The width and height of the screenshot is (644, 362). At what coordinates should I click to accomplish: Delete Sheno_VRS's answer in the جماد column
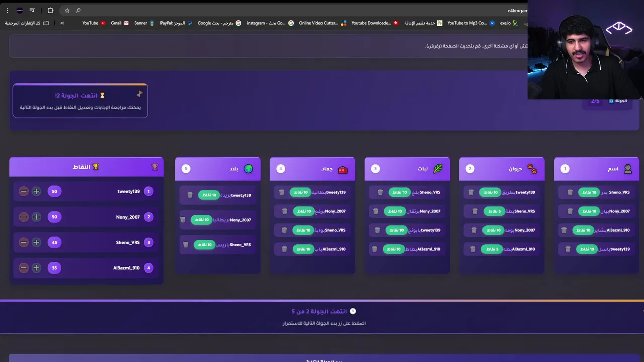coord(284,230)
